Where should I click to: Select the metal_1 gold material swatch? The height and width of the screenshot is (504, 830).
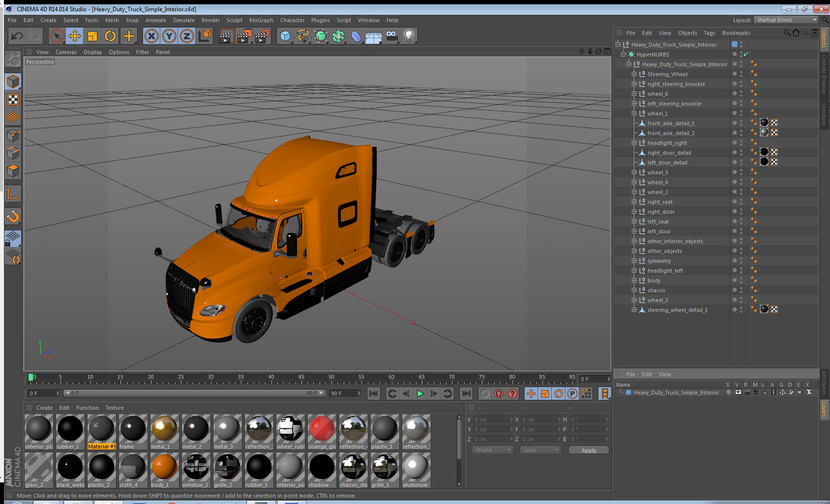click(164, 432)
